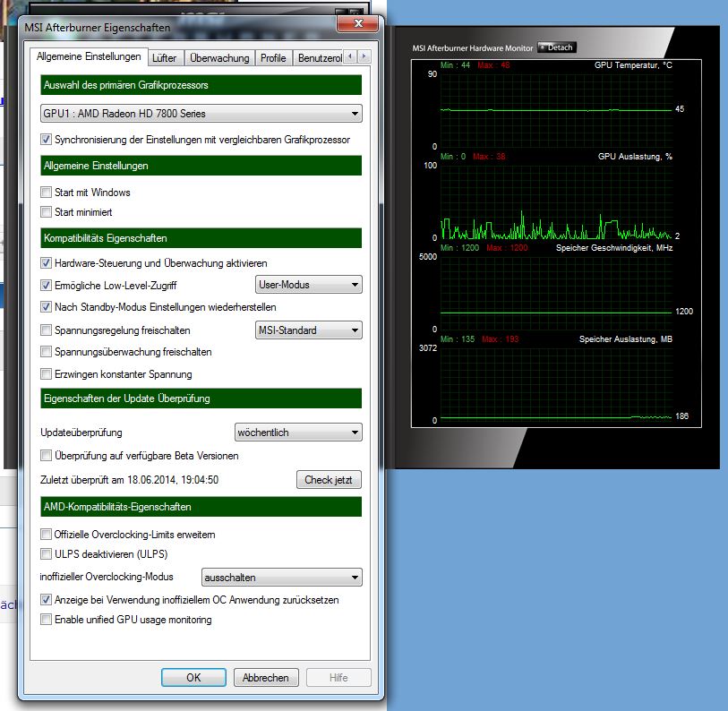
Task: Enable Erzwingen konstanter Spannung
Action: [46, 373]
